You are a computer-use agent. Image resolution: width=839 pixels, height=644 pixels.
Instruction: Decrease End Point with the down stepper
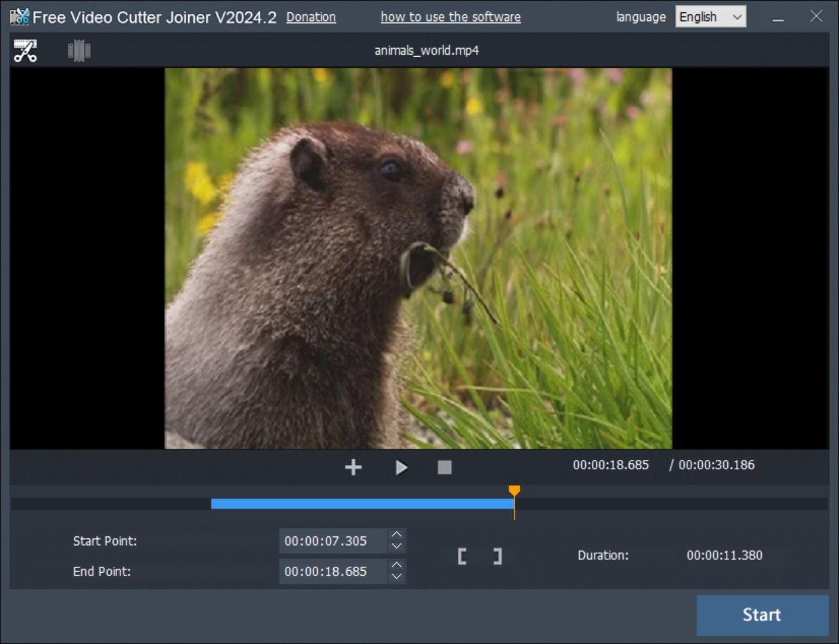(396, 576)
